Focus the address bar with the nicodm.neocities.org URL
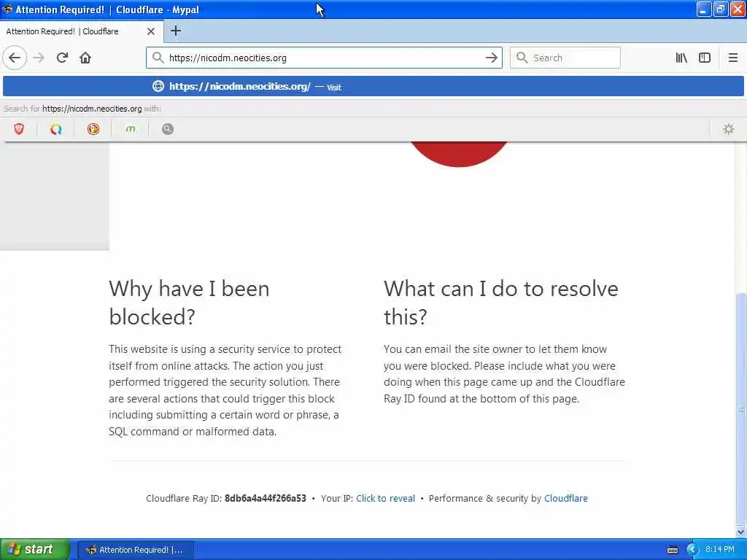Screen dimensions: 747x560 click(x=324, y=58)
